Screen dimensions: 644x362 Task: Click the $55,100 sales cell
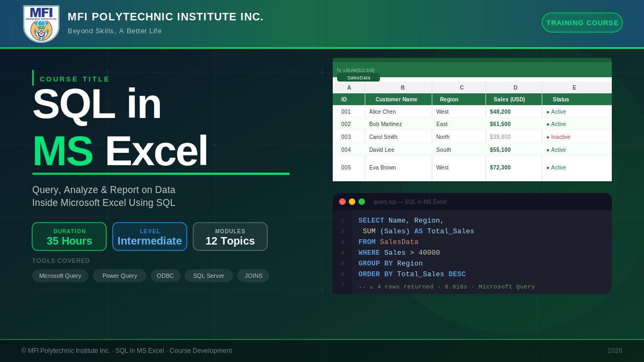(514, 150)
